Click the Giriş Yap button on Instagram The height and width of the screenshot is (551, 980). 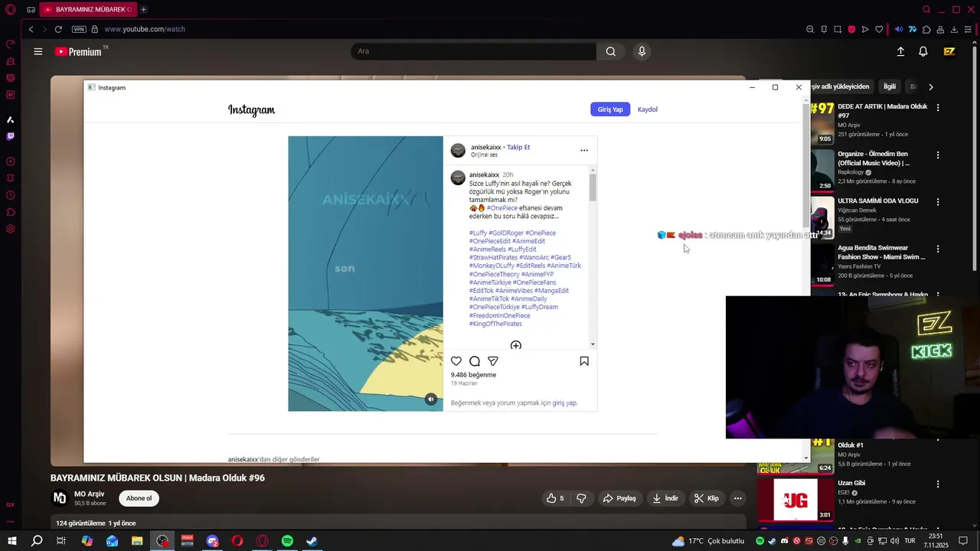[x=610, y=109]
